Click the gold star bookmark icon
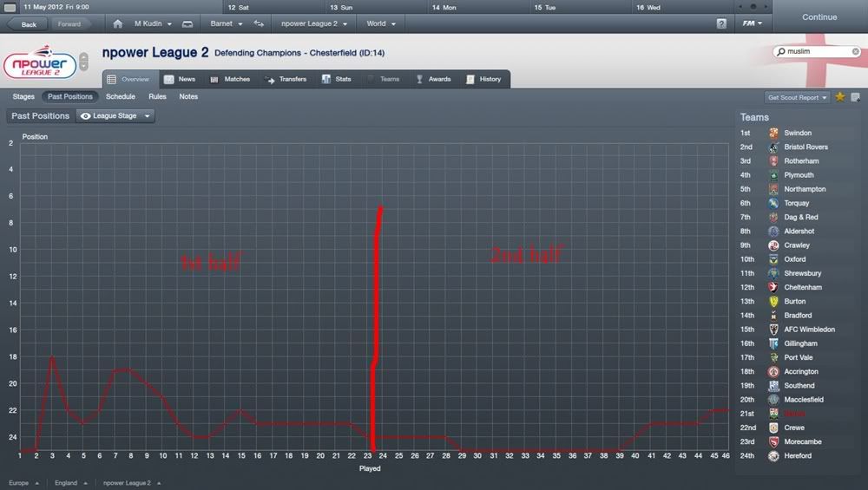The width and height of the screenshot is (868, 490). click(839, 97)
